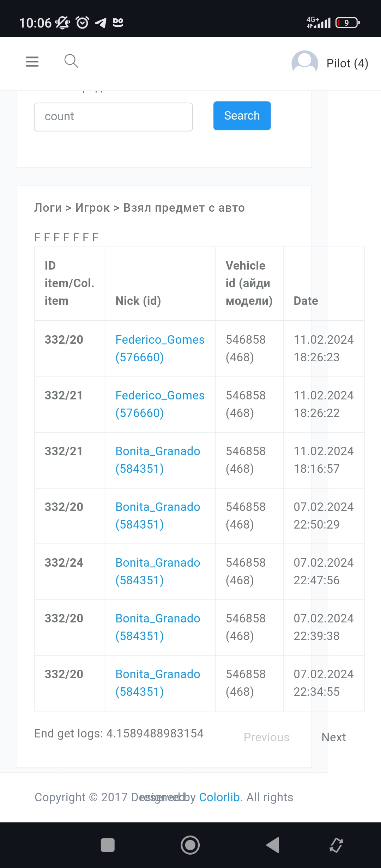This screenshot has width=381, height=868.
Task: Focus the count input field
Action: click(x=113, y=117)
